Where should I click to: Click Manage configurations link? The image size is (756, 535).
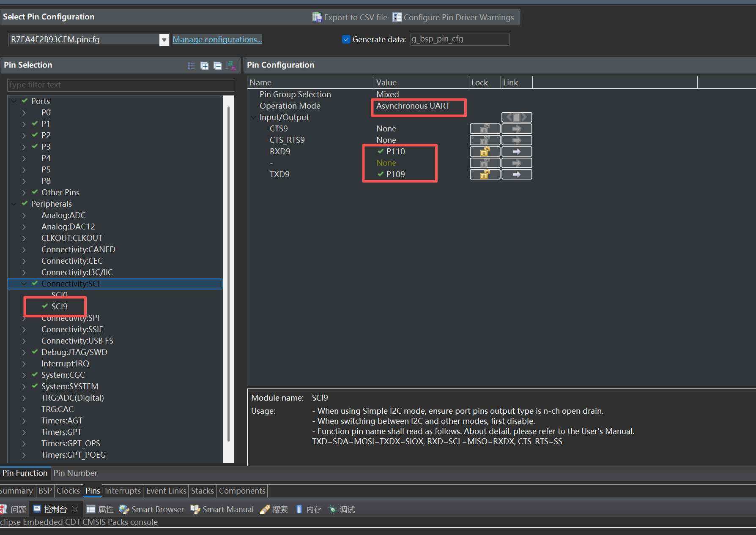pos(217,39)
